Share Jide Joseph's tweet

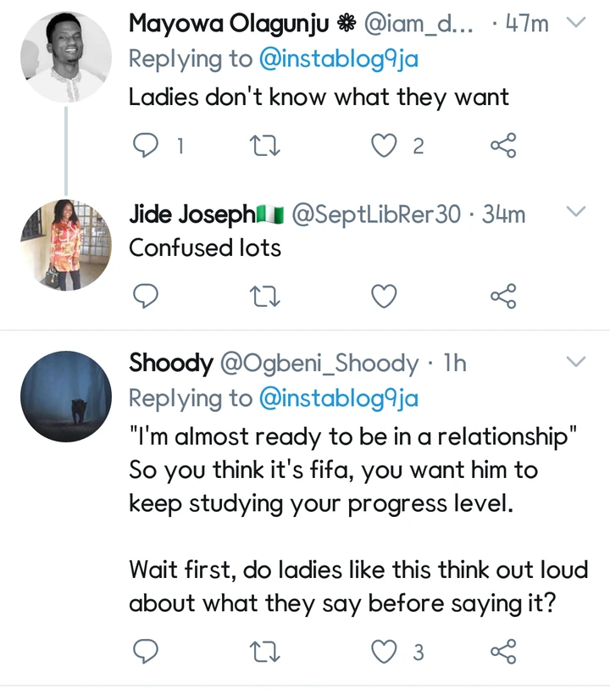click(x=503, y=296)
